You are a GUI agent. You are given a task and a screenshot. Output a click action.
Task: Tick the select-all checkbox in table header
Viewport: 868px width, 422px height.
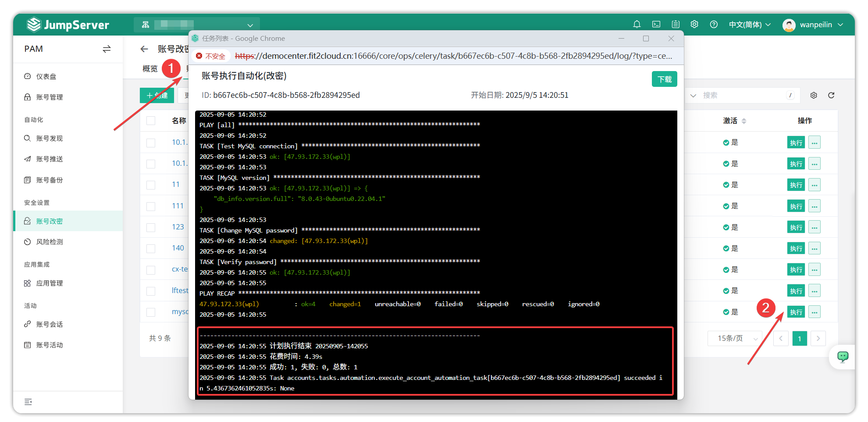click(151, 121)
